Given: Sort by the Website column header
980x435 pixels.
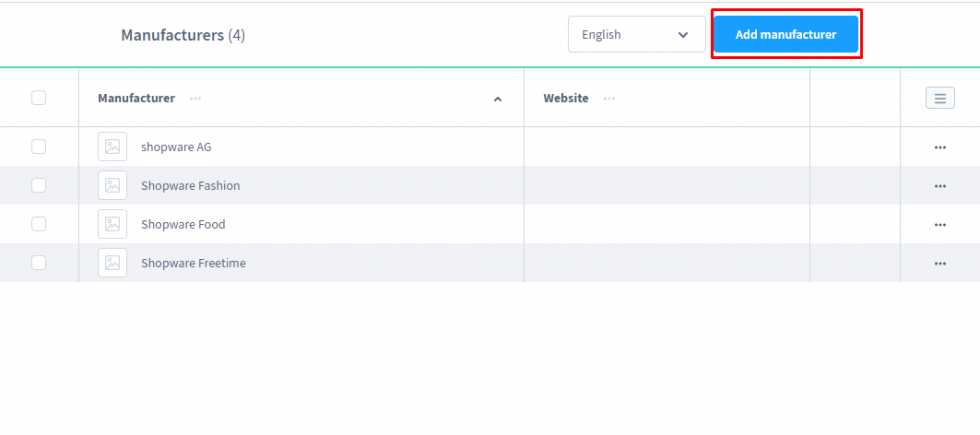Looking at the screenshot, I should pos(565,98).
